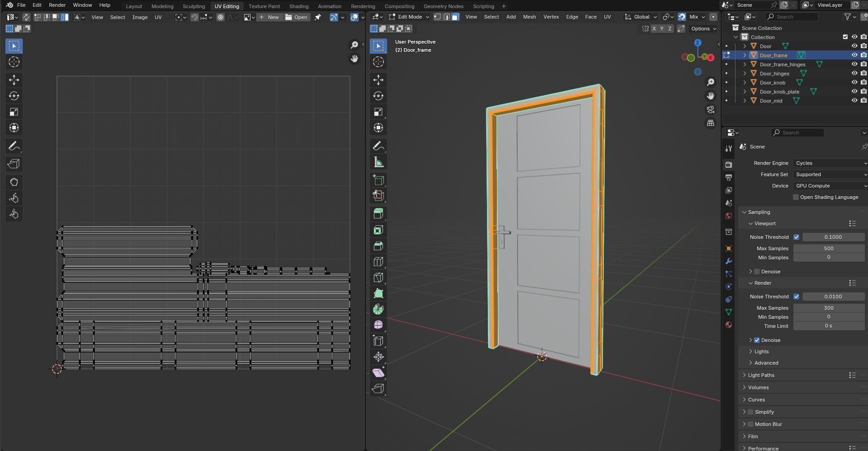Hide the Door object in outliner
Screen dimensions: 868x451
(854, 46)
